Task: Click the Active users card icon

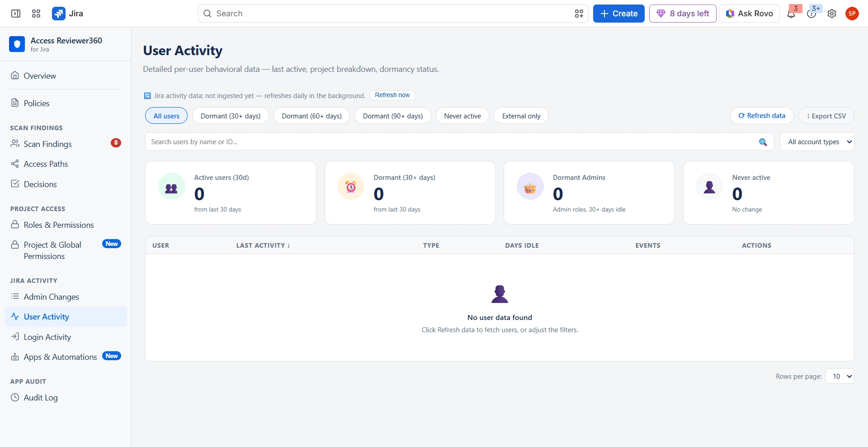Action: pyautogui.click(x=171, y=186)
